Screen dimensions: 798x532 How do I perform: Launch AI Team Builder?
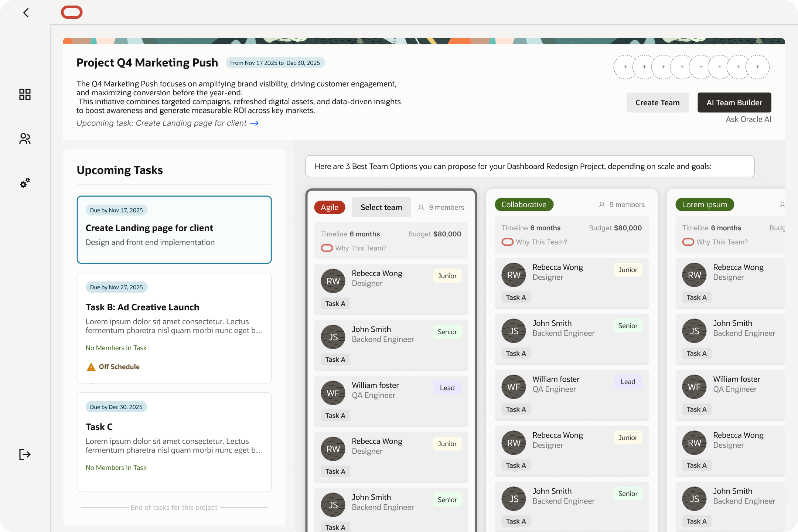(734, 102)
